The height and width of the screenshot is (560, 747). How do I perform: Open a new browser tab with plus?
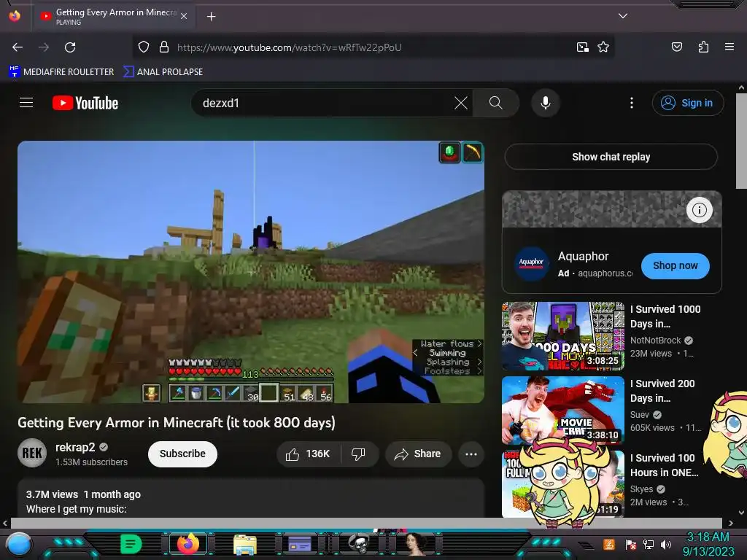tap(211, 17)
